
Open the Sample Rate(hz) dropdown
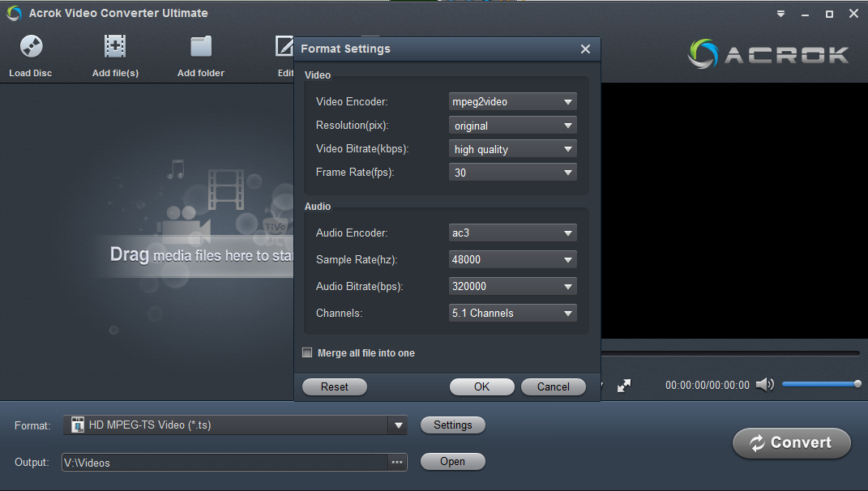(x=512, y=259)
